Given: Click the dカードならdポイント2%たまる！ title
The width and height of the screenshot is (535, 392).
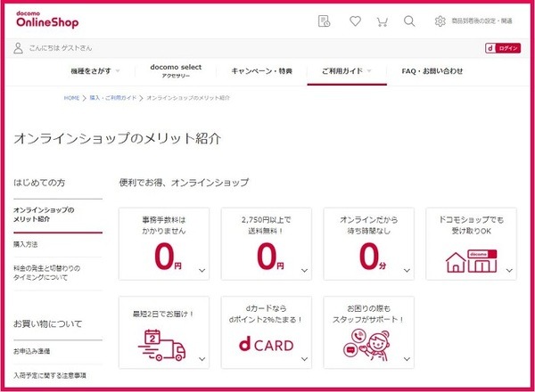Looking at the screenshot, I should pyautogui.click(x=266, y=314).
